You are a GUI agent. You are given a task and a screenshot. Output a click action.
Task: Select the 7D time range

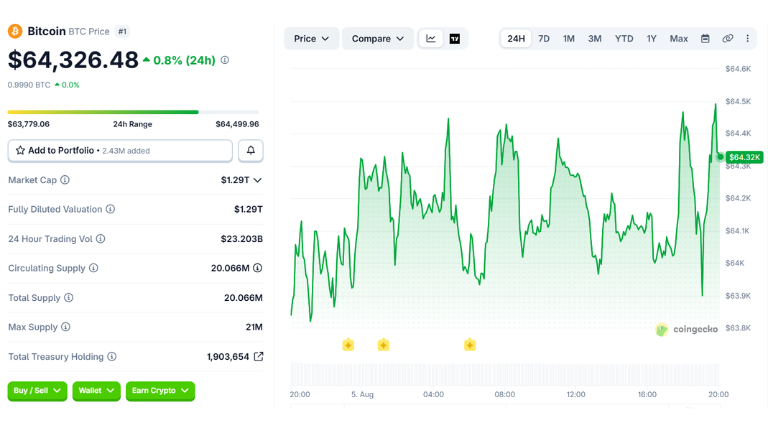pyautogui.click(x=544, y=39)
